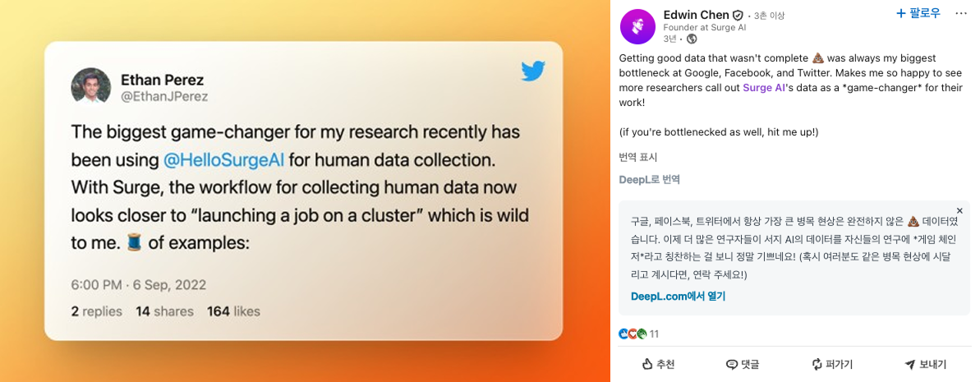Close the DeepL translation box
The width and height of the screenshot is (980, 382).
coord(959,211)
